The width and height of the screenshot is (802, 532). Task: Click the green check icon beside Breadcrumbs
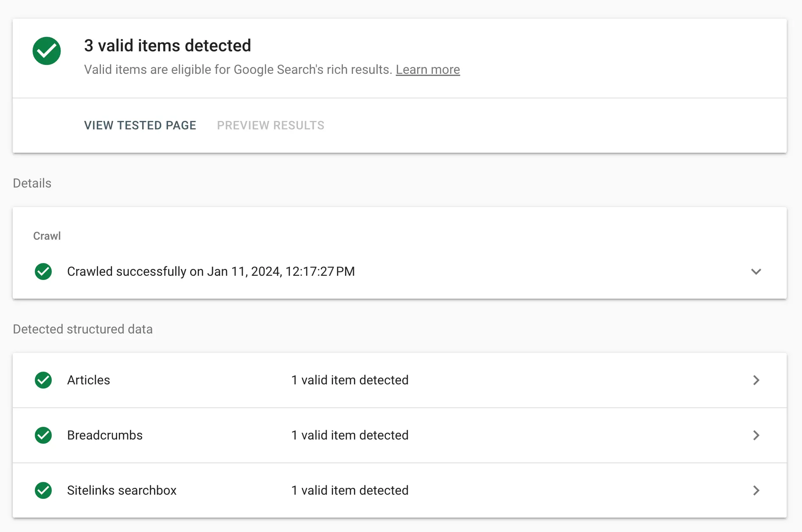tap(43, 435)
